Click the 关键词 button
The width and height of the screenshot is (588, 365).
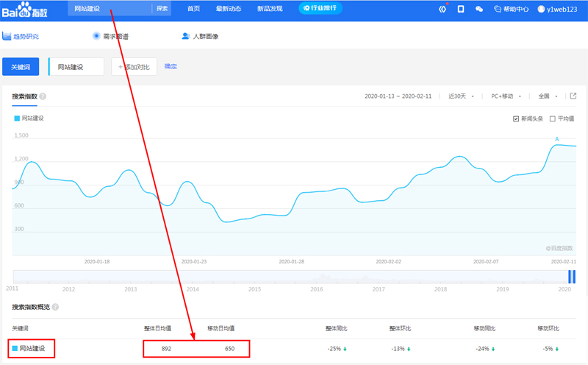coord(21,67)
